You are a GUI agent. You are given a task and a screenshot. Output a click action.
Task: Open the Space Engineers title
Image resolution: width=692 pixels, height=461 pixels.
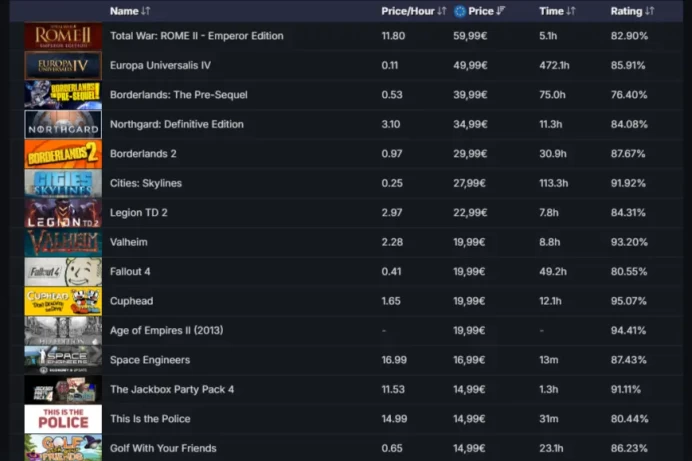[x=150, y=360]
